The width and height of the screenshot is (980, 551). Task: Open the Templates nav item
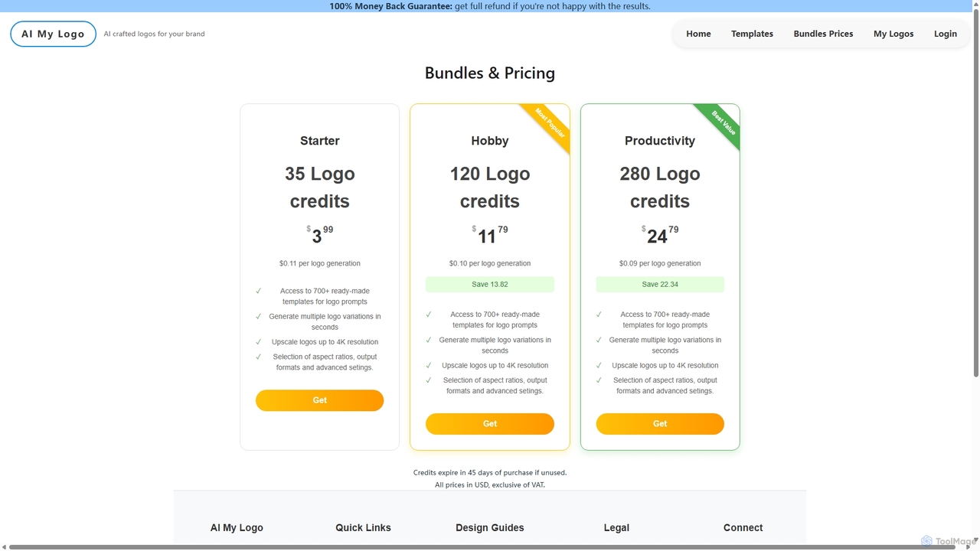[752, 34]
